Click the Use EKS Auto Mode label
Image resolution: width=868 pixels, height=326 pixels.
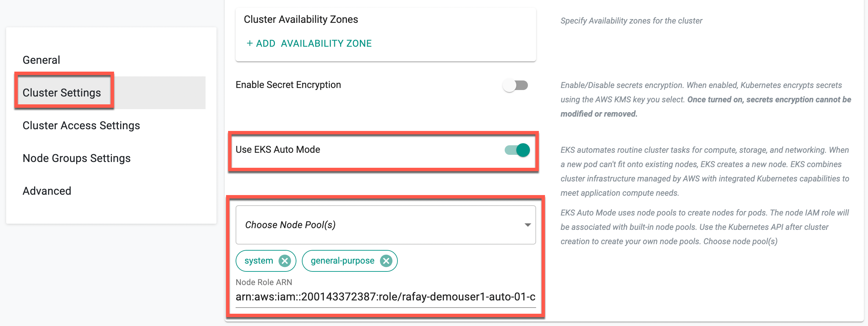click(x=278, y=150)
